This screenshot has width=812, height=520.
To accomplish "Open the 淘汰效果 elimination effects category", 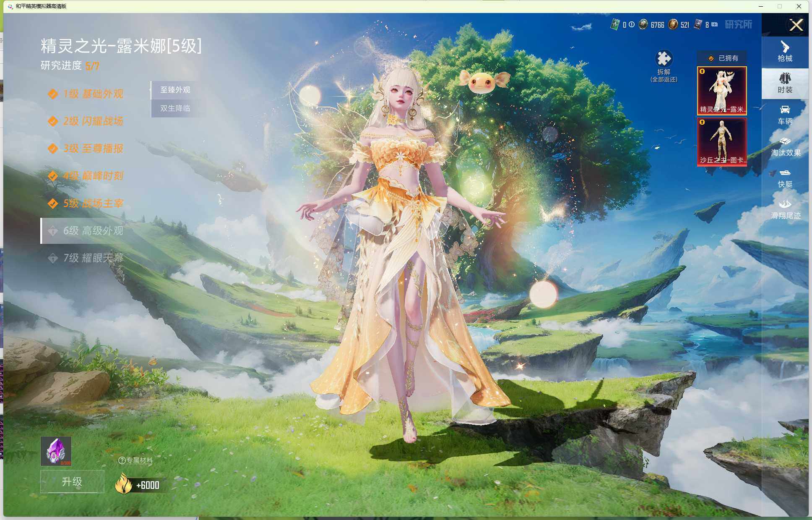I will [785, 146].
